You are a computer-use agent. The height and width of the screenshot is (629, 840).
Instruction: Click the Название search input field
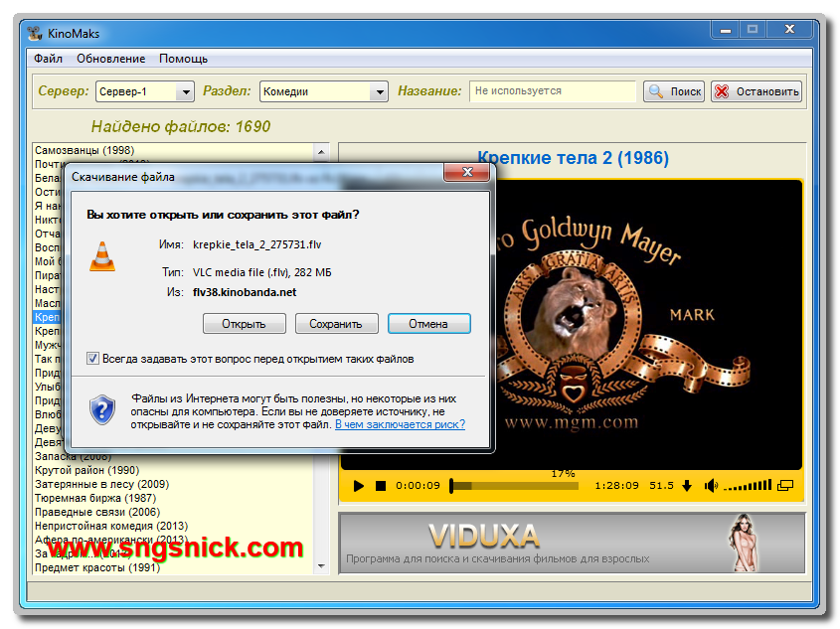tap(553, 91)
